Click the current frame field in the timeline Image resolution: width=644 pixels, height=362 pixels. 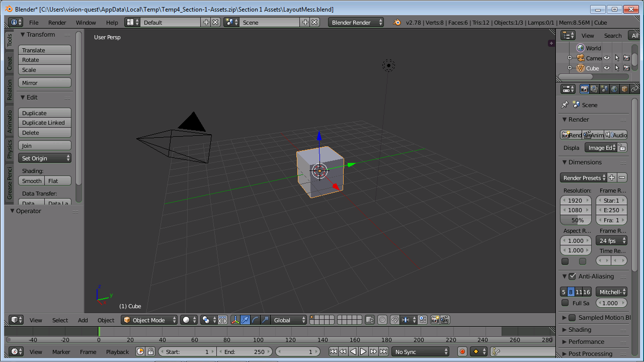[x=297, y=351]
